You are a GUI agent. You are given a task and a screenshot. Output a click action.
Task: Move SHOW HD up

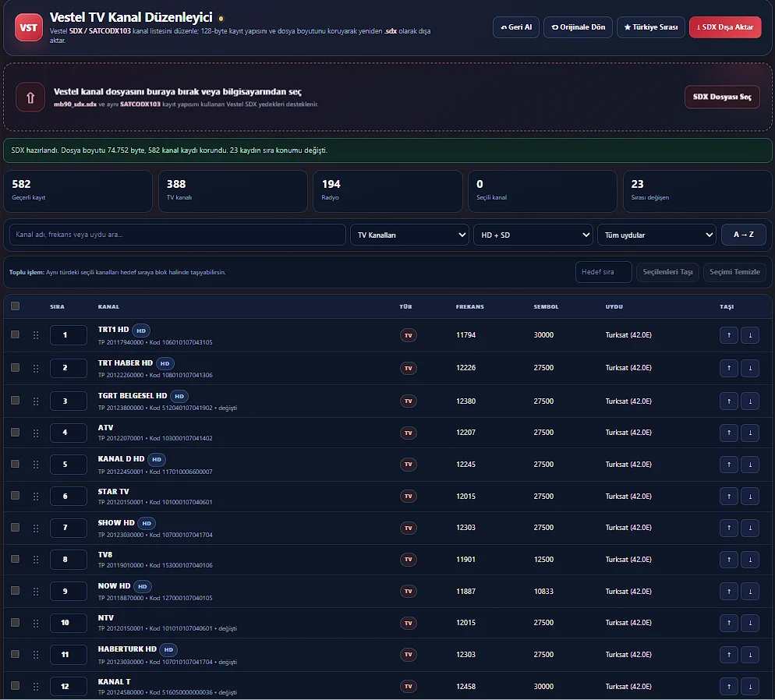click(x=728, y=528)
